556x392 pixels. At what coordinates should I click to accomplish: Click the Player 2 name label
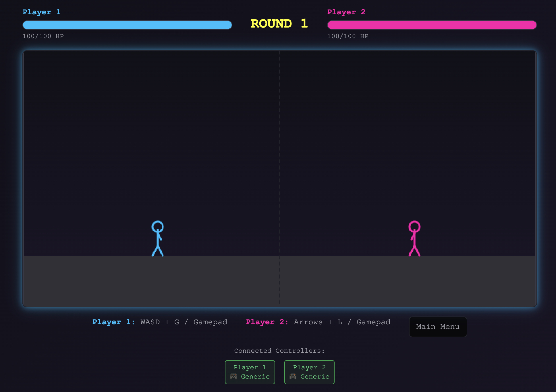click(346, 12)
